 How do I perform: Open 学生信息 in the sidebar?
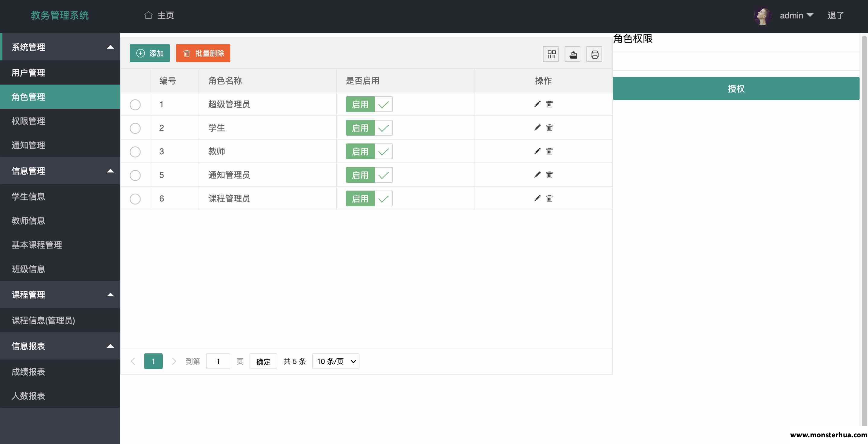(60, 197)
